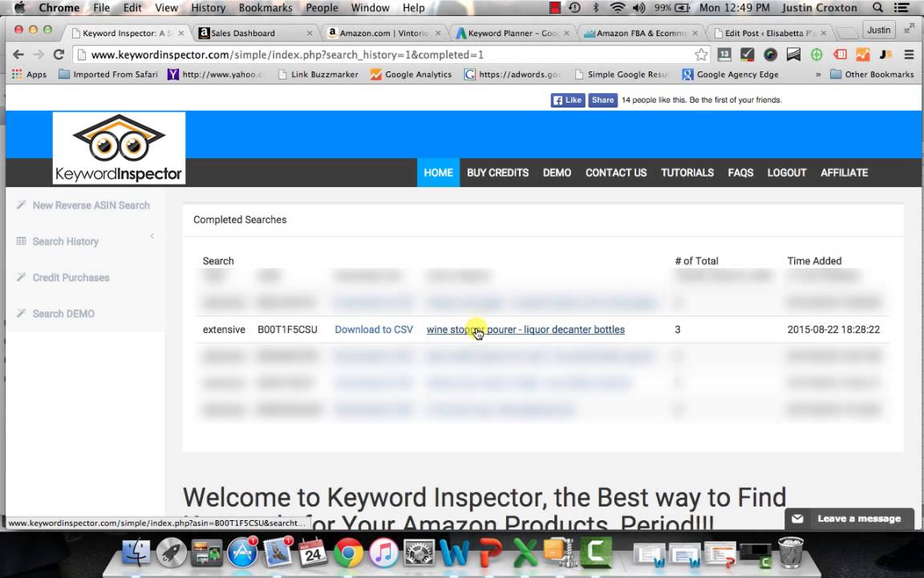
Task: Open the DEMO nav link
Action: 557,173
